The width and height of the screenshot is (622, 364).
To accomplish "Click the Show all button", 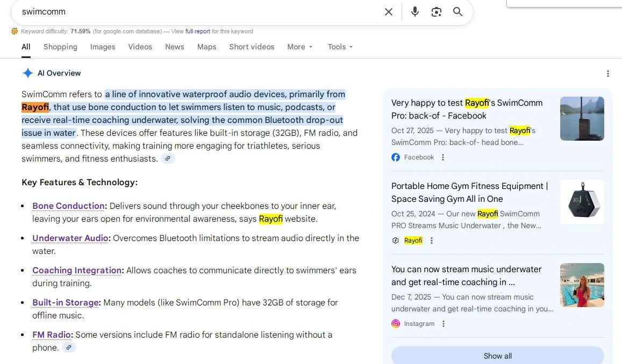I will coord(497,355).
